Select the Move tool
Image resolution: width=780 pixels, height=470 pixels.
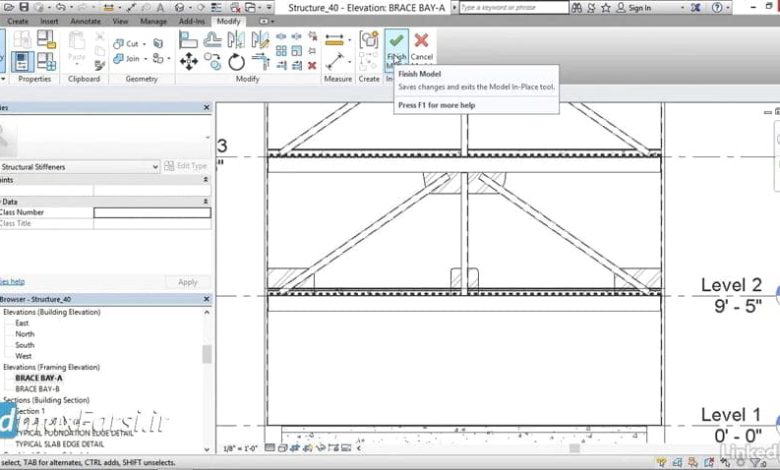coord(189,62)
